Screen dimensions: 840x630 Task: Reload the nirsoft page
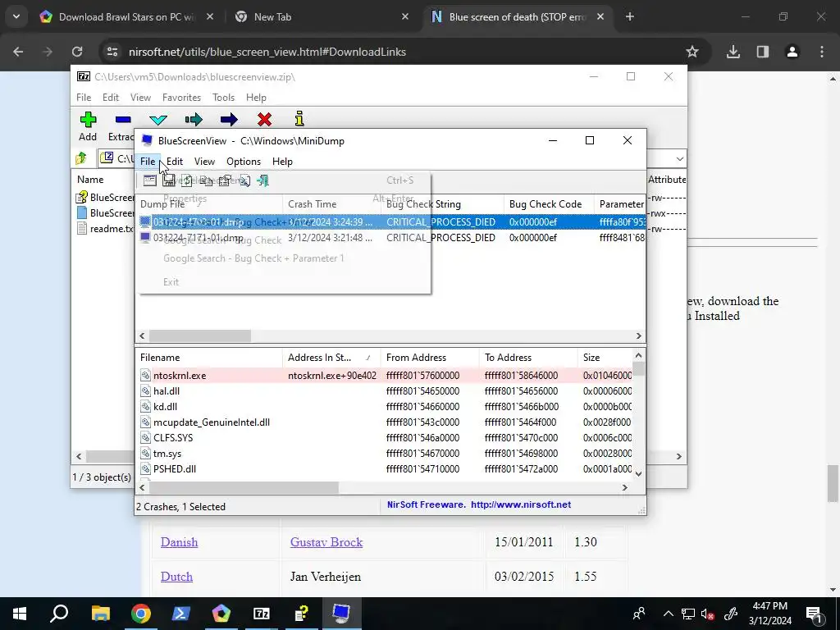click(x=77, y=52)
